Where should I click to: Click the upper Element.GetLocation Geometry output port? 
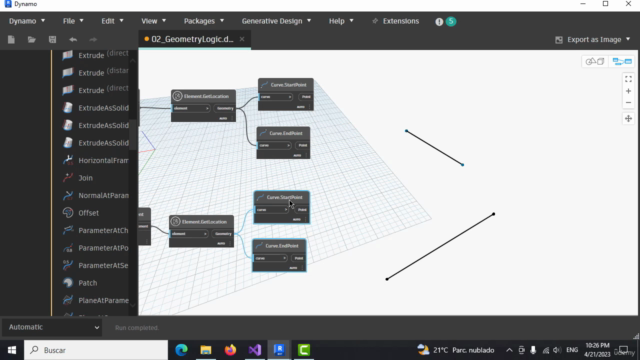[x=224, y=108]
